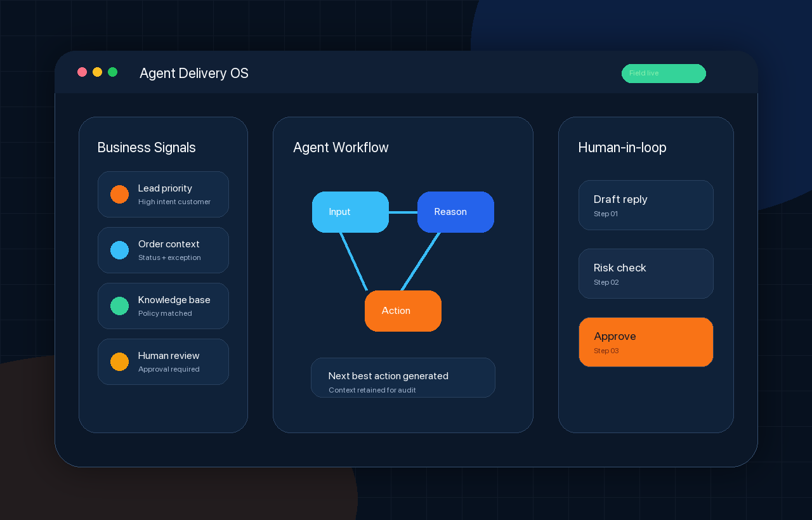Click the 'Step 01' label

coord(606,214)
